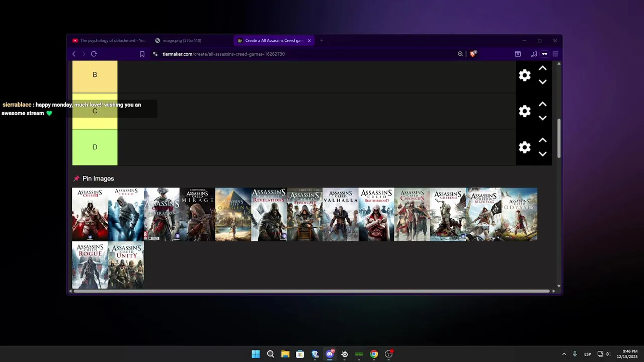Move tier D down with arrow

[x=542, y=154]
